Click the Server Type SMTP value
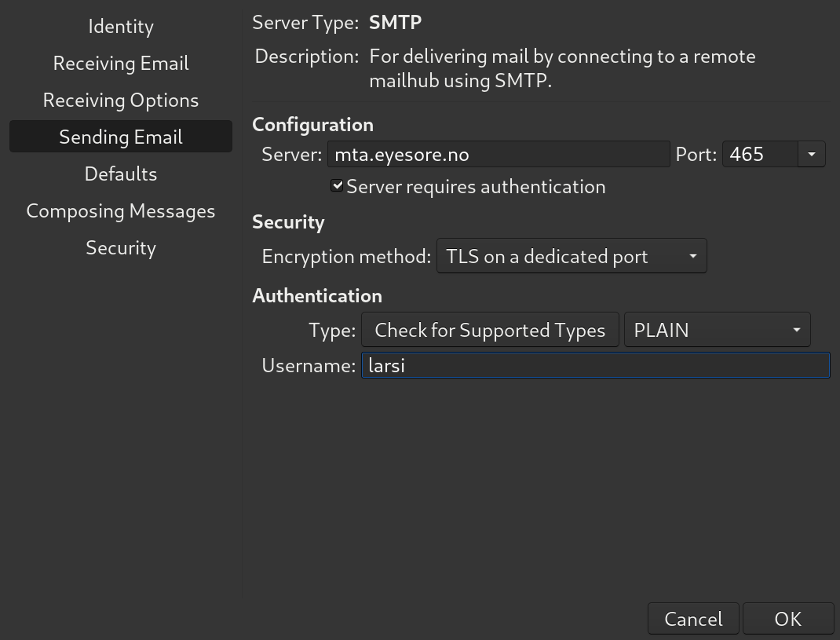Viewport: 840px width, 640px height. coord(396,23)
